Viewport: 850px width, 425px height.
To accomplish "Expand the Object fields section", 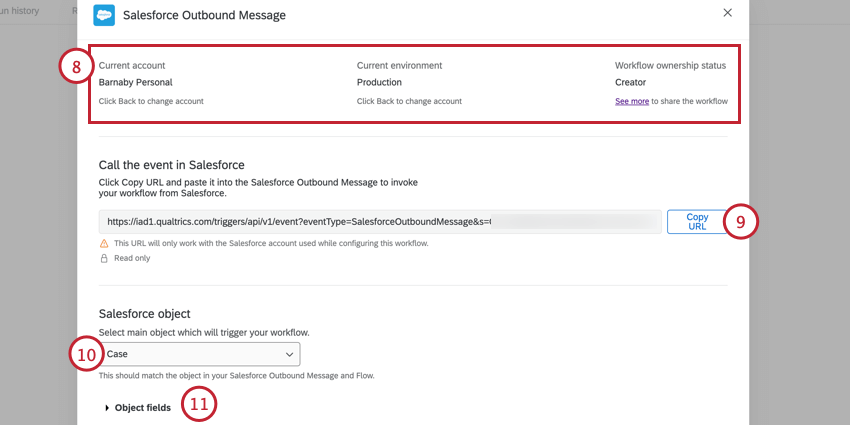I will [141, 408].
